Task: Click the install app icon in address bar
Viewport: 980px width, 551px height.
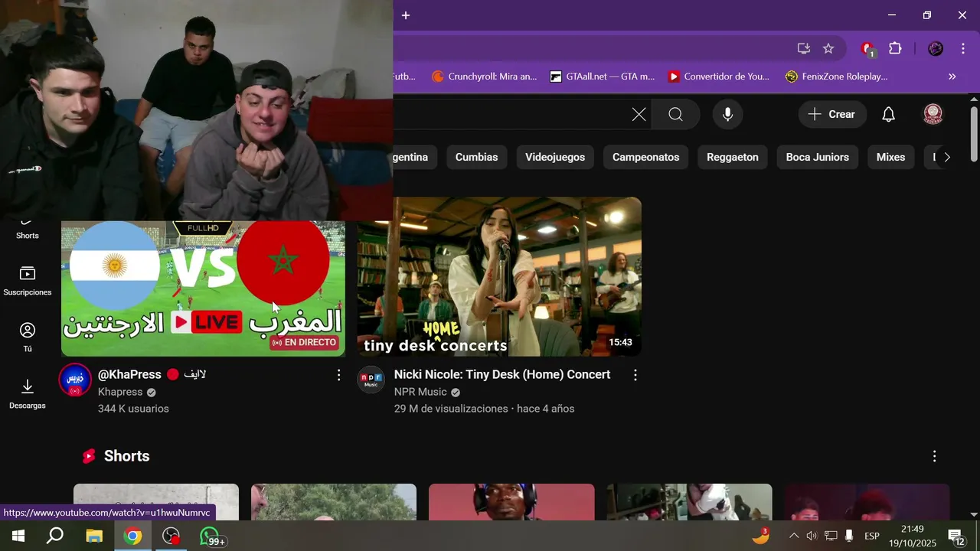Action: 803,48
